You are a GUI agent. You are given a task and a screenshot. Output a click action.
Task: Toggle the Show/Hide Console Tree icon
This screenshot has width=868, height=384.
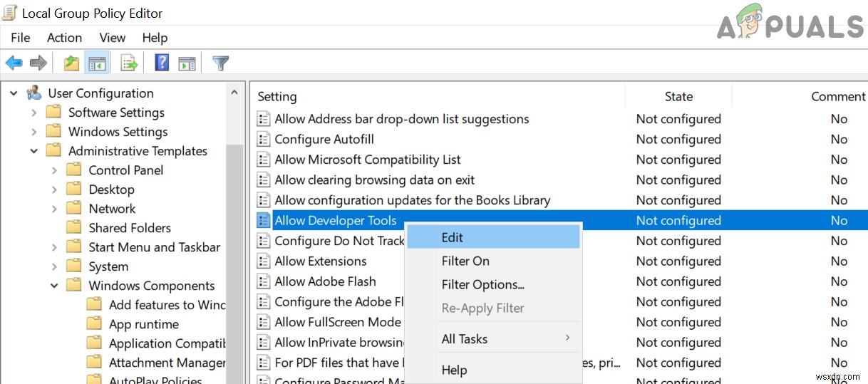(x=96, y=63)
